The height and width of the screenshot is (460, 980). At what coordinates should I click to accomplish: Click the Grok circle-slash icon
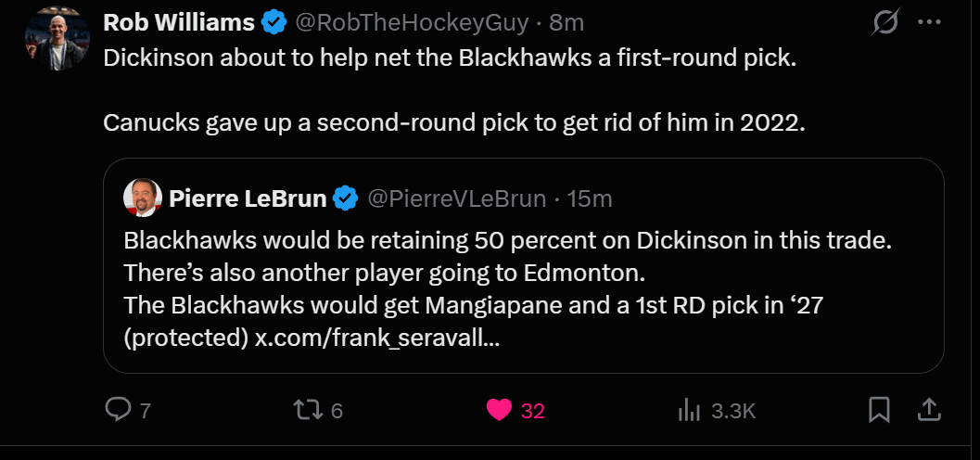click(886, 22)
